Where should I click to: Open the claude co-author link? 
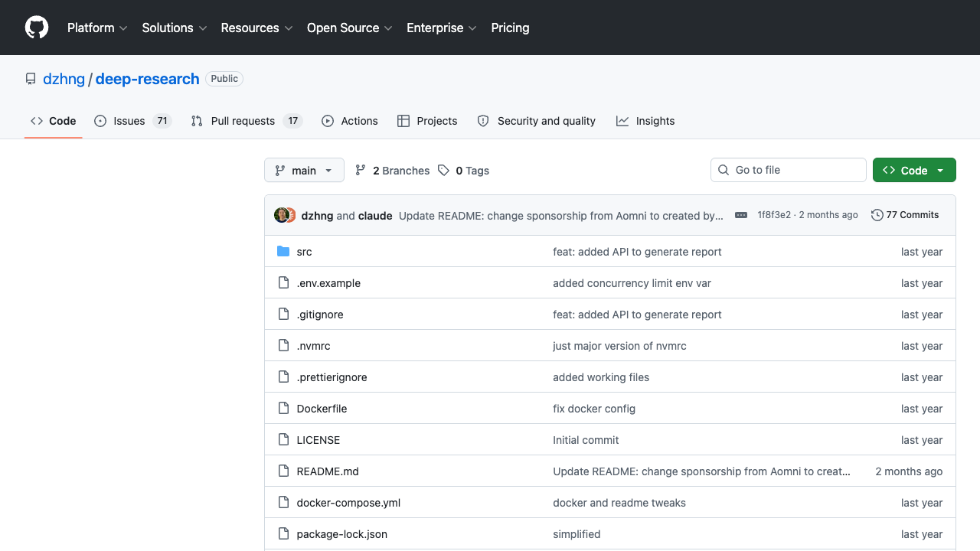tap(375, 216)
